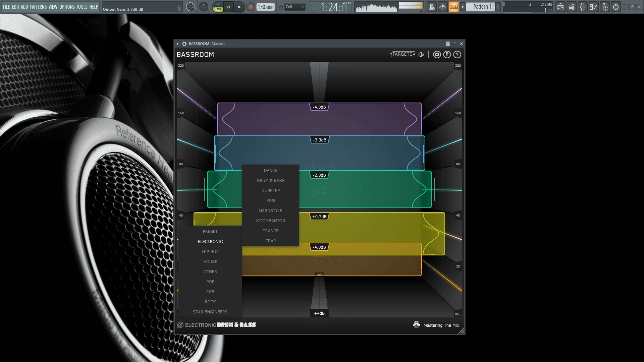The width and height of the screenshot is (644, 362).
Task: Click the +0.7dB yellow band label
Action: pos(319,217)
